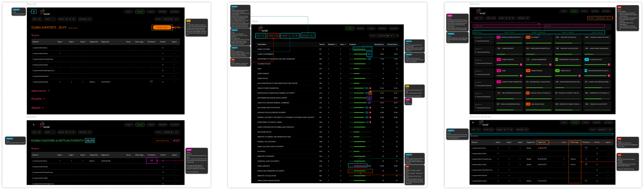Switch to ALL HEATS tab on Heat screen
644x190 pixels.
tap(394, 28)
